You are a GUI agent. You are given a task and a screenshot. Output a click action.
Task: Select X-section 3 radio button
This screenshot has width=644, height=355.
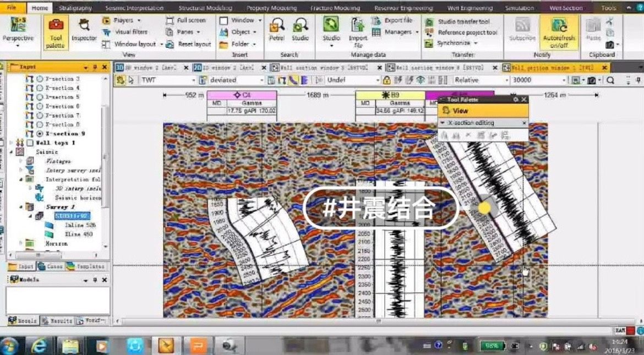(x=40, y=79)
